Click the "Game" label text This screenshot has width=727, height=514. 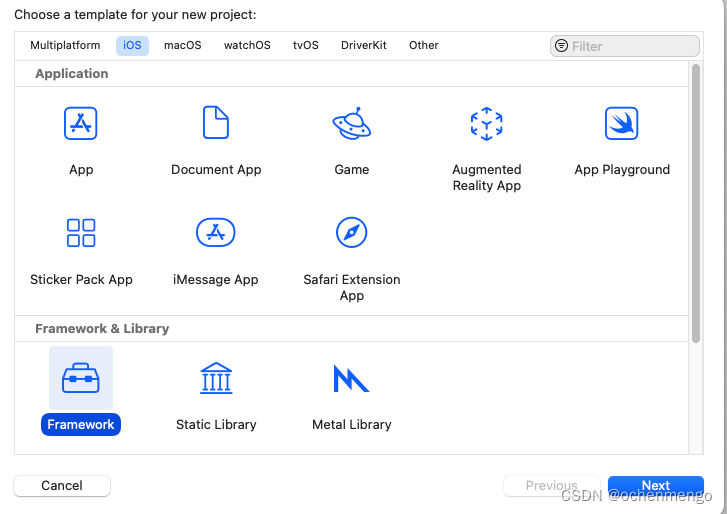click(351, 170)
